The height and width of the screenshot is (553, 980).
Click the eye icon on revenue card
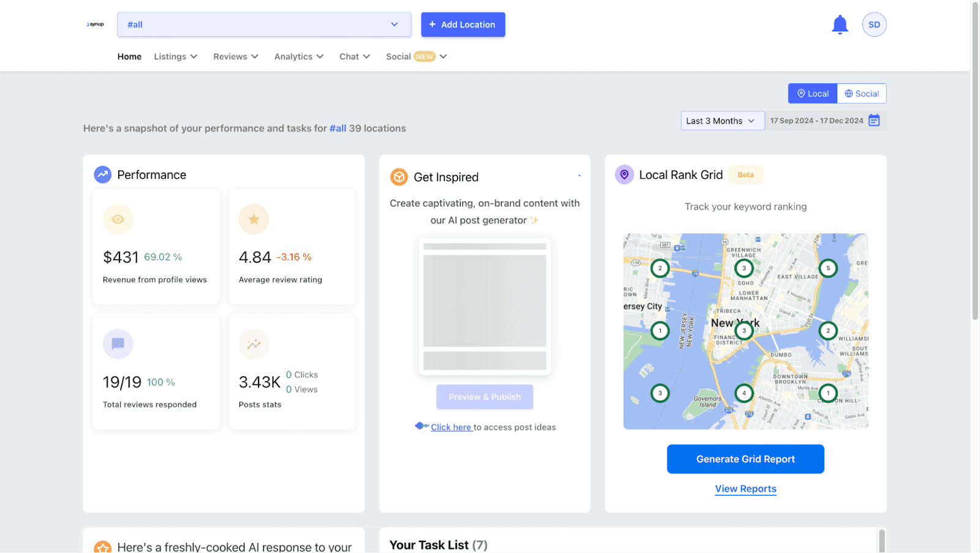[x=118, y=219]
